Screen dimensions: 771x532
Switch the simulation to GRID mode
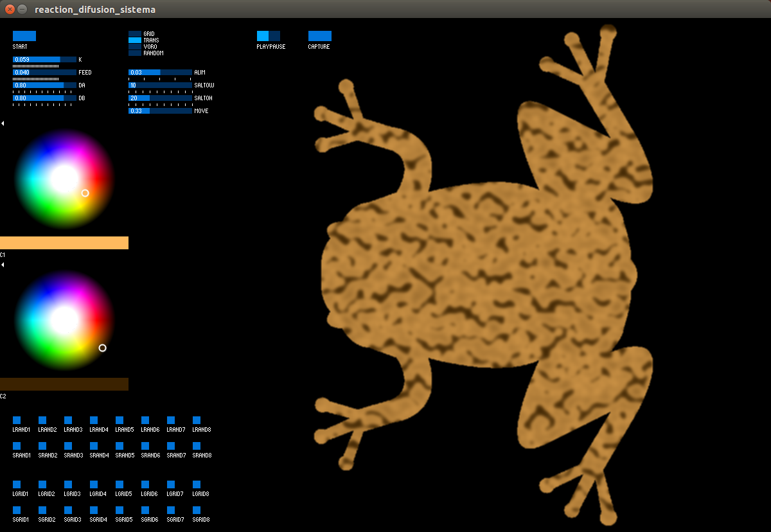[134, 33]
